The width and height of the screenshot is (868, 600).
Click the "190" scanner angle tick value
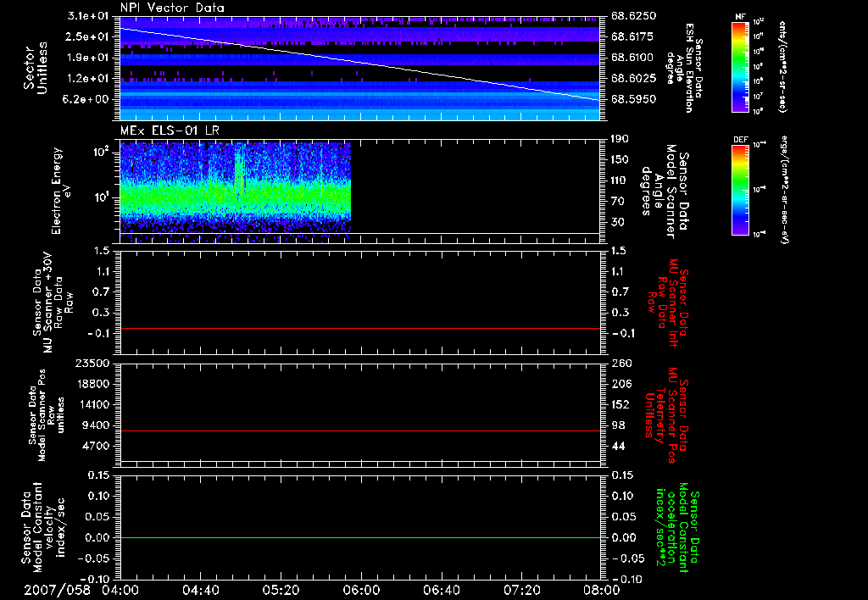point(620,139)
